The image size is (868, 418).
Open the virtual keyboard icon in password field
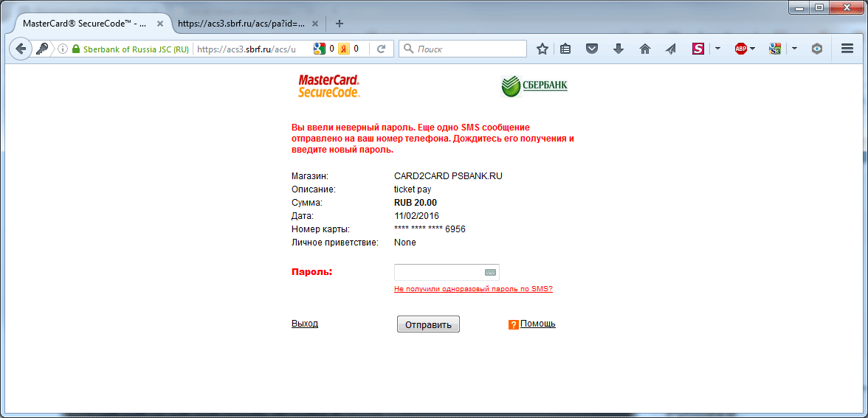tap(490, 272)
